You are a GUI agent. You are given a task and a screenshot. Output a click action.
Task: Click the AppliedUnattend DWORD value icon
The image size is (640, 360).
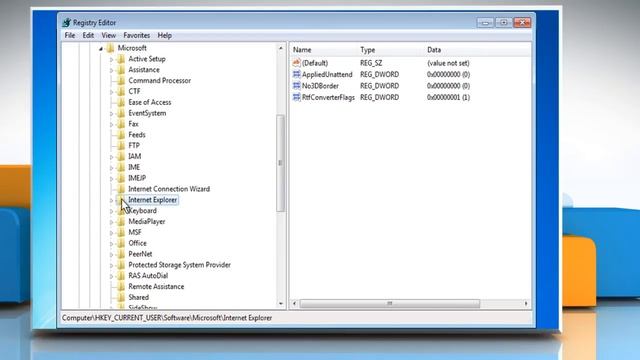[x=297, y=74]
